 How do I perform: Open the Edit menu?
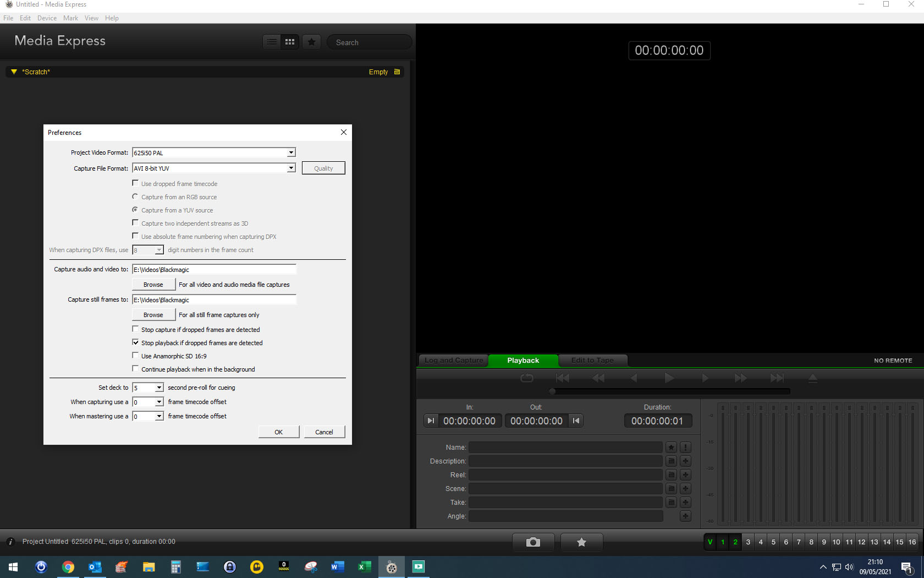[25, 18]
